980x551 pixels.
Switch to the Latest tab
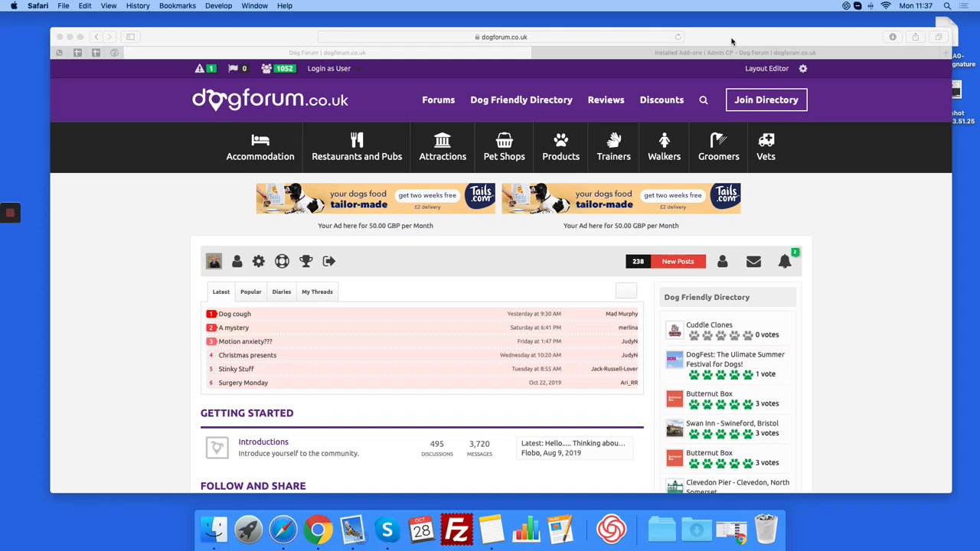pos(220,292)
